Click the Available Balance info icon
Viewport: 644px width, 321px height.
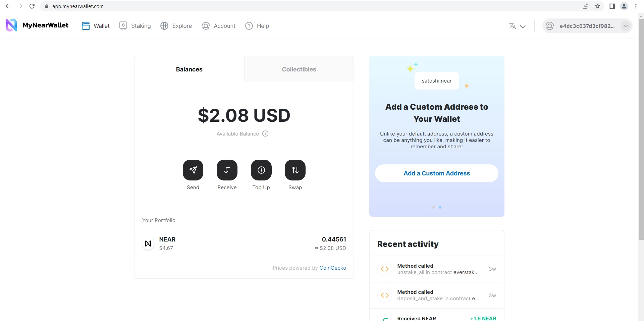point(265,133)
